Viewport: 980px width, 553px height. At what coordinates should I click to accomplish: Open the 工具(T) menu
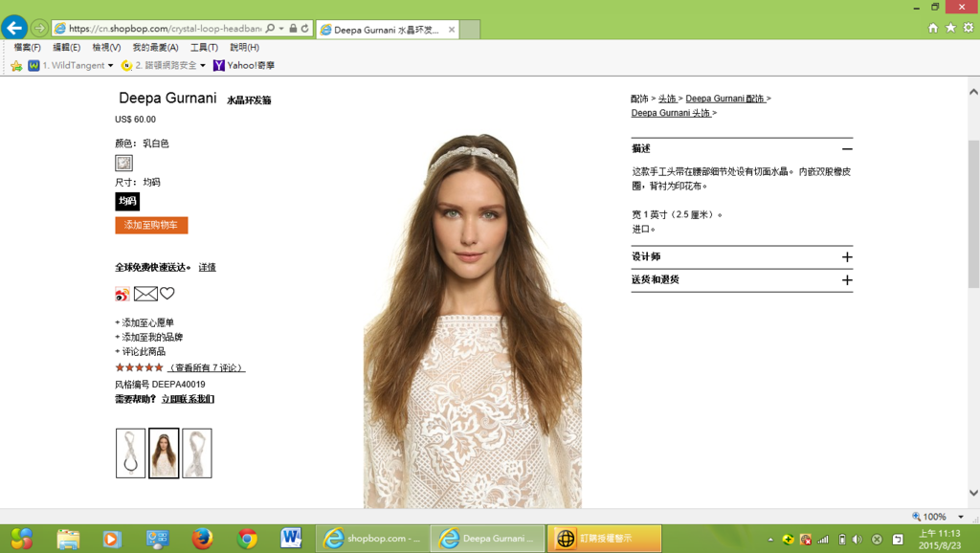pos(204,48)
